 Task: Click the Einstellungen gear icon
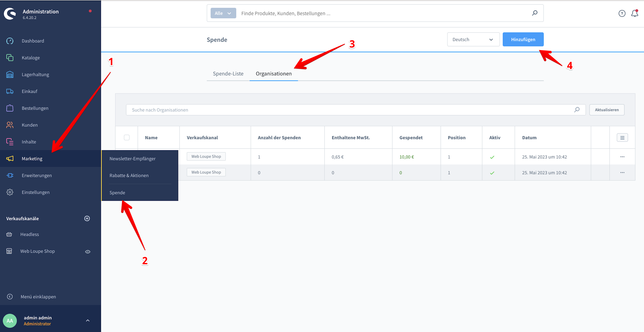pyautogui.click(x=10, y=192)
